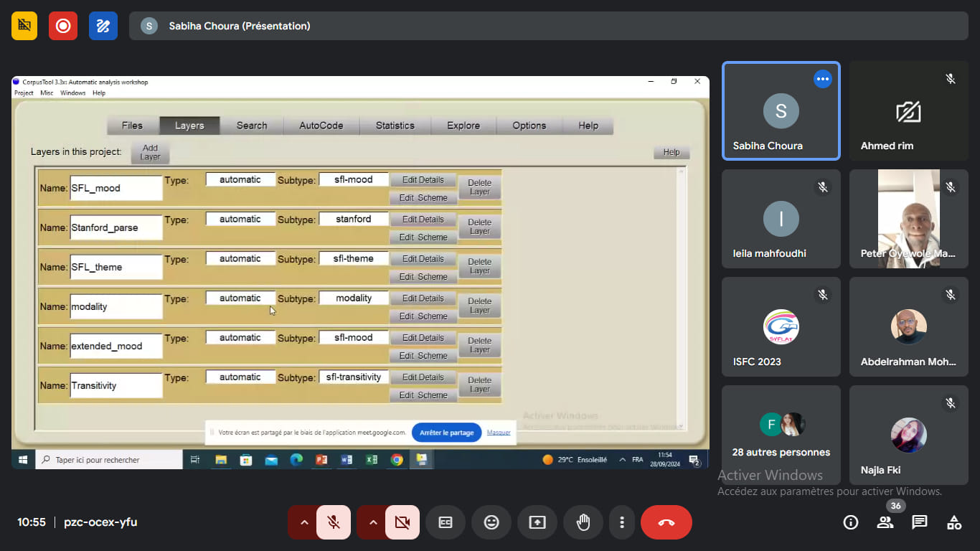Leave the call with the red button
980x551 pixels.
tap(666, 522)
